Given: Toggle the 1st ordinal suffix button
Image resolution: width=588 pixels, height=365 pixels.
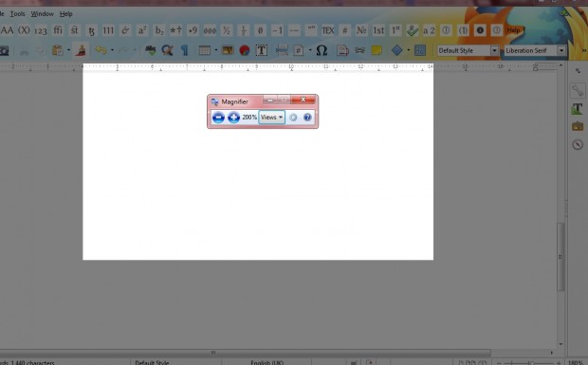Looking at the screenshot, I should click(378, 30).
